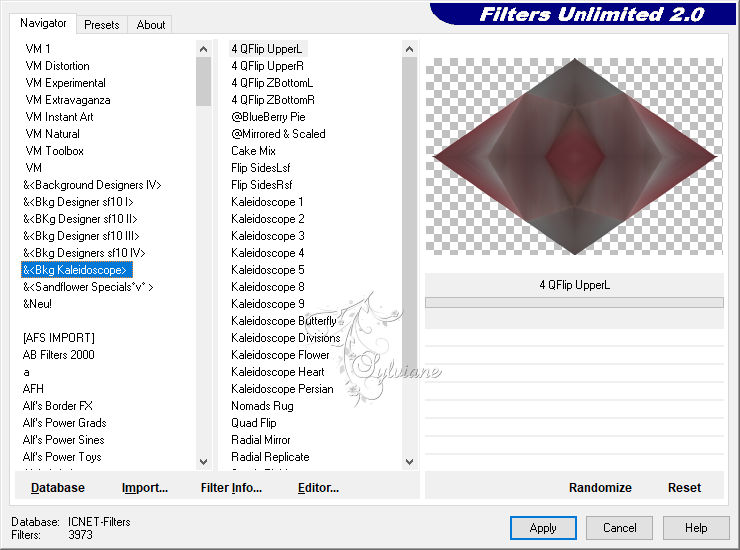Click the filter preview thumbnail
740x550 pixels.
pos(574,156)
